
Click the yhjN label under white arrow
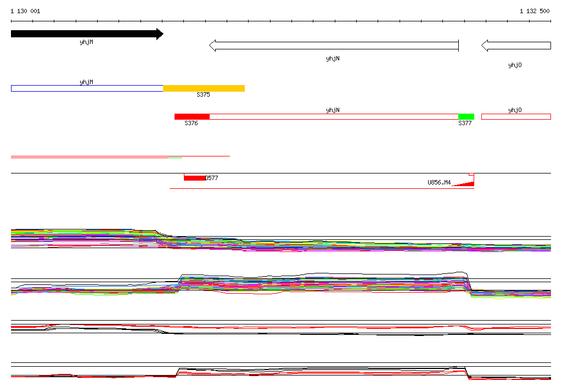[x=333, y=58]
